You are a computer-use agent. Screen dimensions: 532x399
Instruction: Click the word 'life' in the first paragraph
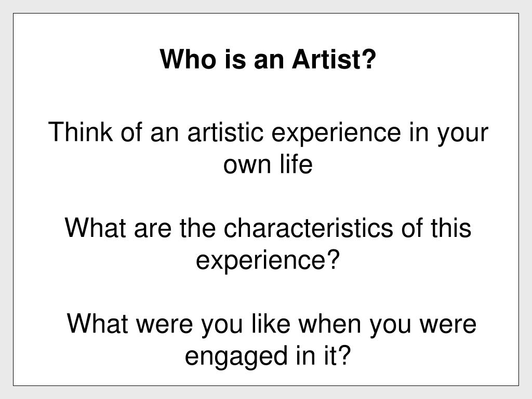click(296, 164)
